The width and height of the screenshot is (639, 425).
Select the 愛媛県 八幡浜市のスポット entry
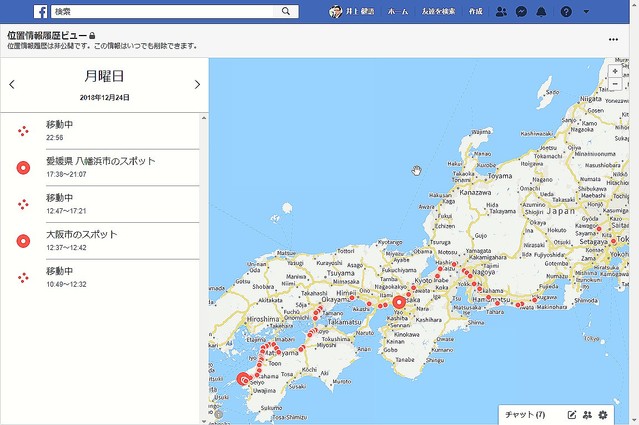[100, 167]
